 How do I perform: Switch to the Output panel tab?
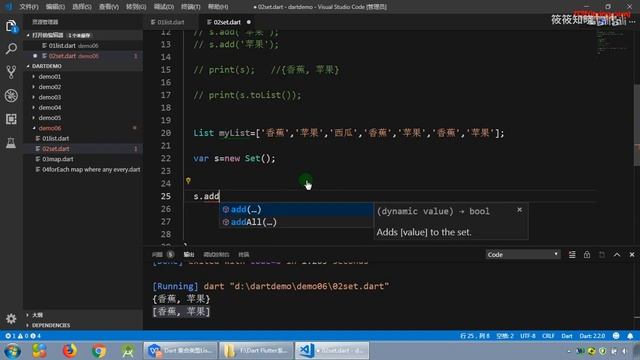189,254
